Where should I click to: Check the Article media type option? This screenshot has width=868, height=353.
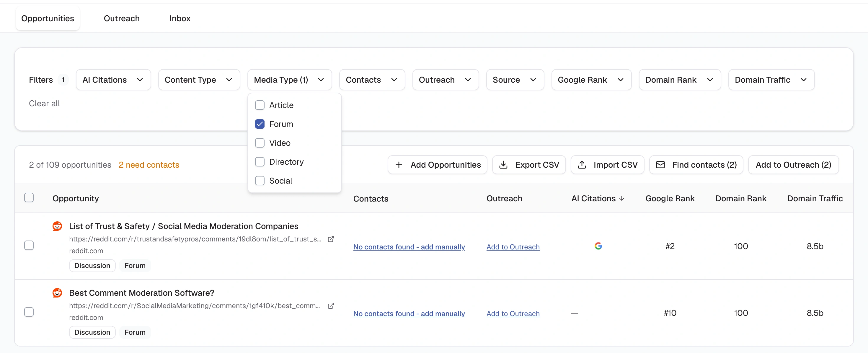260,105
